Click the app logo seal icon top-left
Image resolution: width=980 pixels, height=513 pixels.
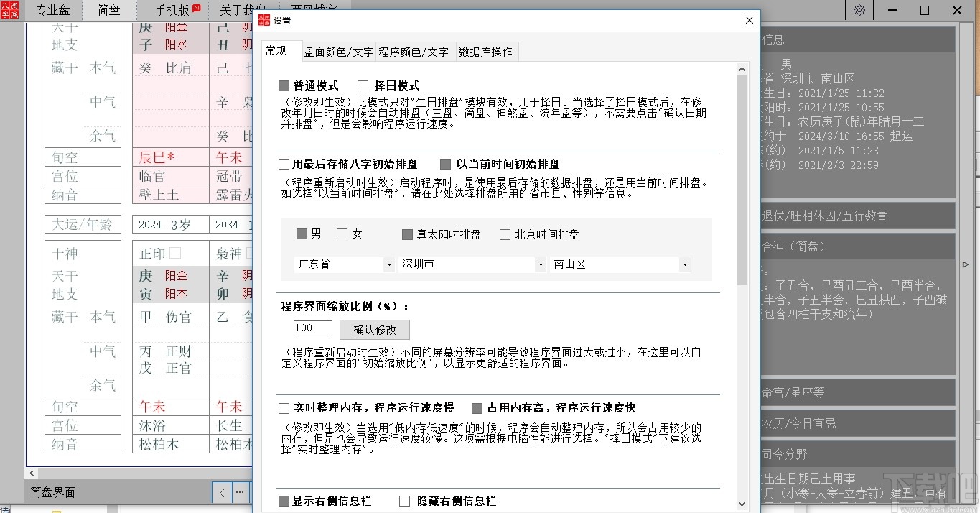click(x=10, y=10)
